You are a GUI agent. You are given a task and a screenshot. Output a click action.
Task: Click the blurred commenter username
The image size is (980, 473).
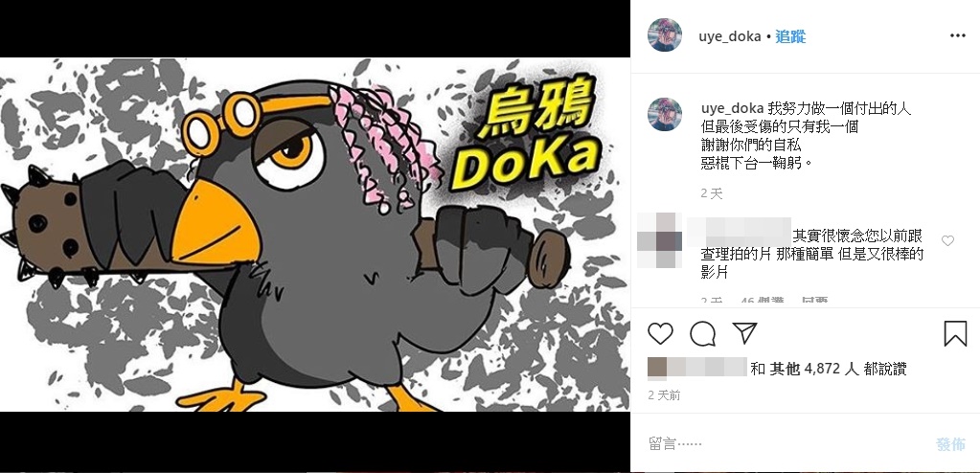(740, 232)
